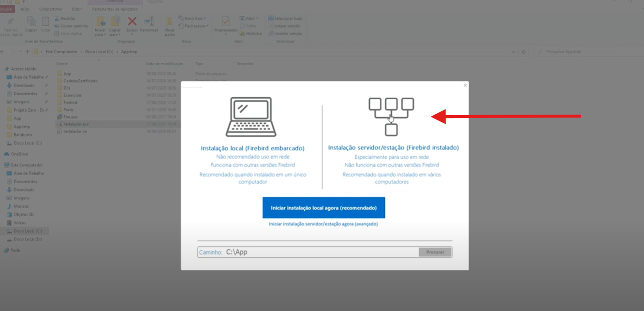Click the Nova pasta folder icon

click(x=169, y=22)
